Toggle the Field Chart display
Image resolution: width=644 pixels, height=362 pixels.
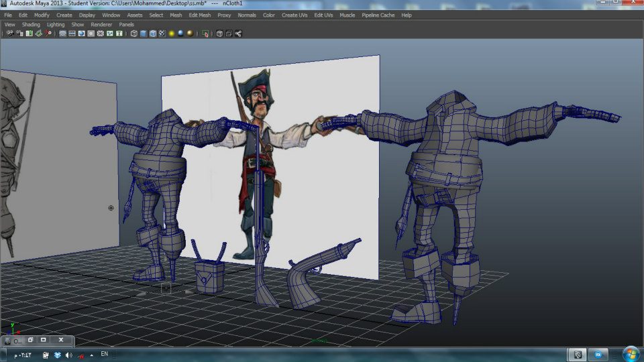[100, 34]
